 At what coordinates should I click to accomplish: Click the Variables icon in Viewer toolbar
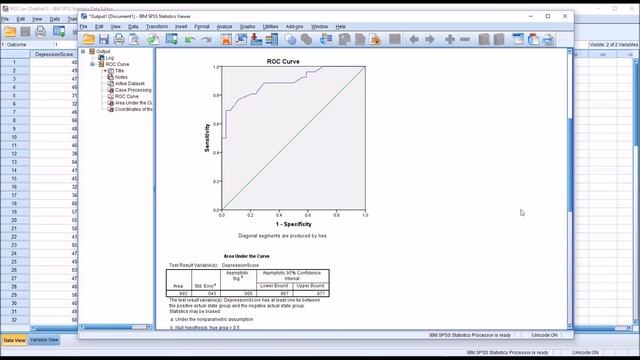271,39
